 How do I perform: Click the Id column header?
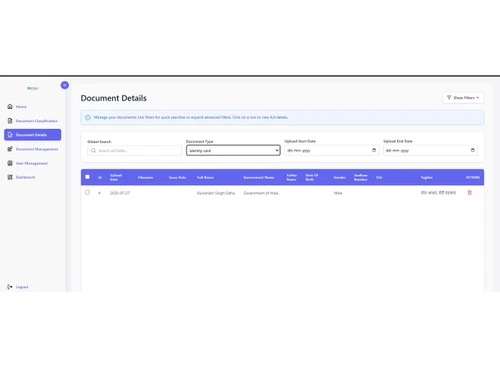(99, 177)
